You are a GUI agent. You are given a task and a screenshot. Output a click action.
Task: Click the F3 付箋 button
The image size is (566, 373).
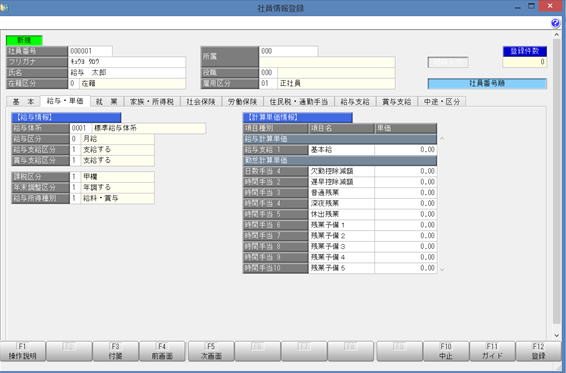pos(116,351)
